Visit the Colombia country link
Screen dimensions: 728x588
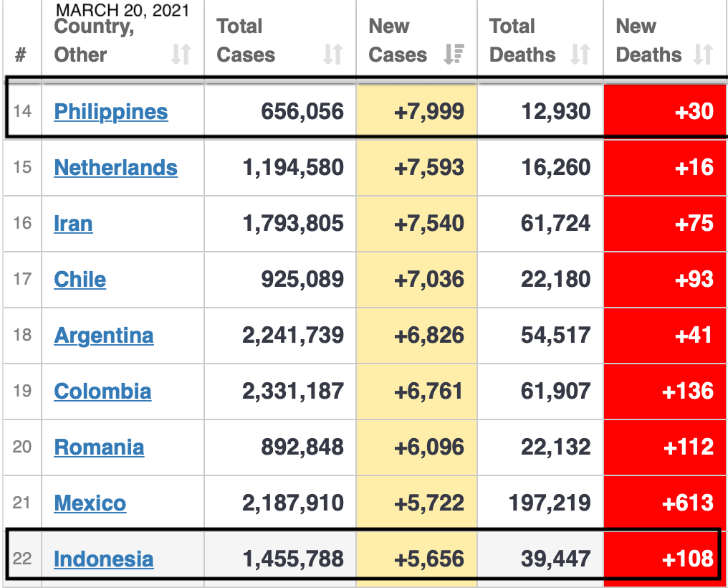coord(102,392)
